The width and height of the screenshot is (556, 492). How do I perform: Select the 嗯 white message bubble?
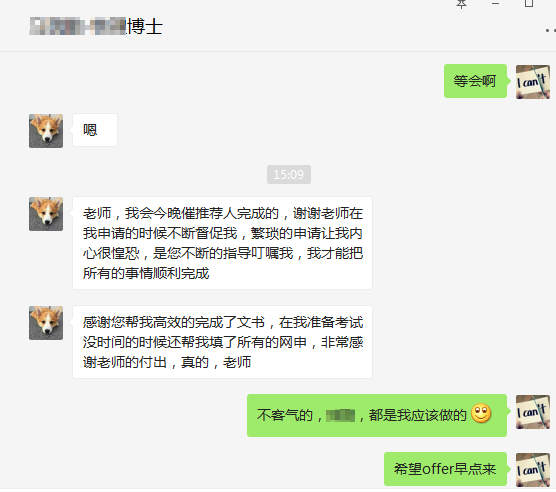point(95,130)
